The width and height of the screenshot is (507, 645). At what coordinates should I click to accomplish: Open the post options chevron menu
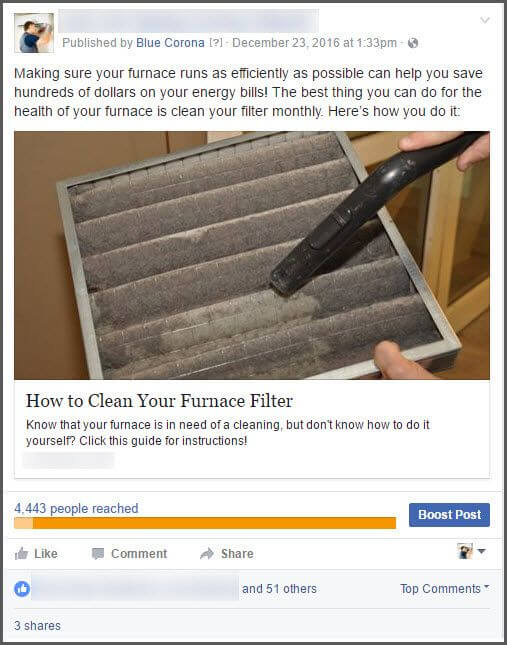point(485,20)
